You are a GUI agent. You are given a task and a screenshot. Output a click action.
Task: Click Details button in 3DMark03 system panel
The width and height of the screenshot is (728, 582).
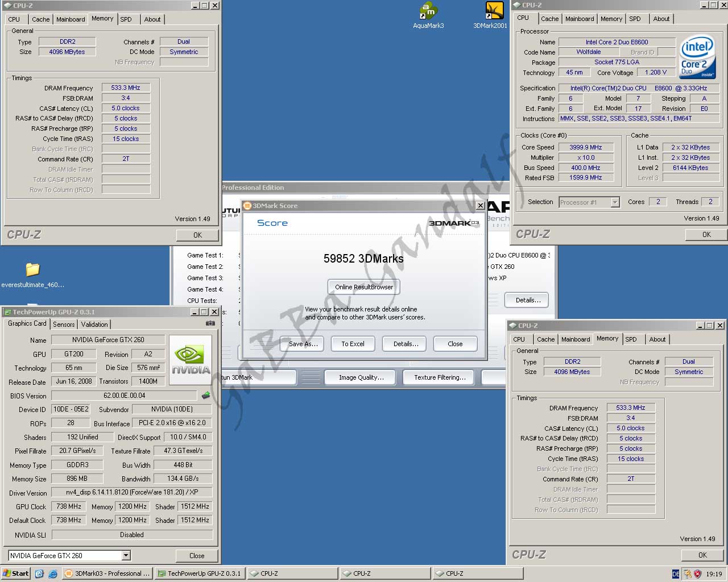(528, 300)
